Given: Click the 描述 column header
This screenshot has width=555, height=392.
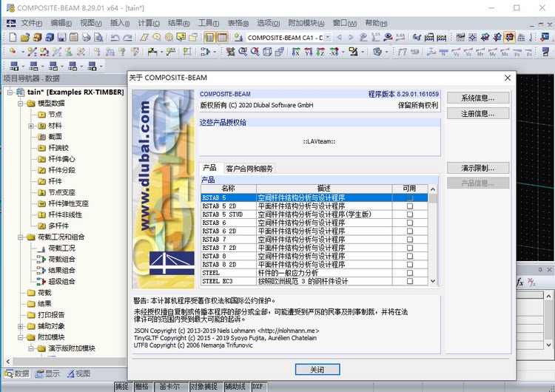Looking at the screenshot, I should 324,189.
